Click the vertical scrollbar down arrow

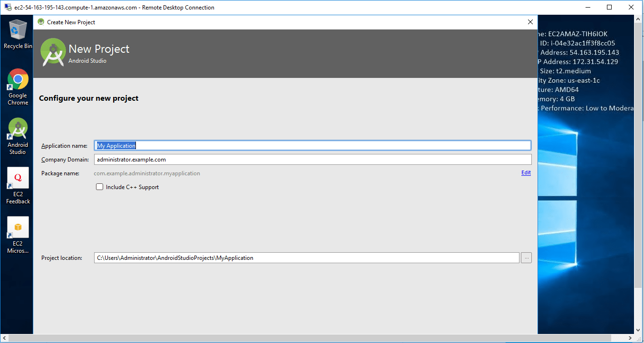click(x=638, y=329)
